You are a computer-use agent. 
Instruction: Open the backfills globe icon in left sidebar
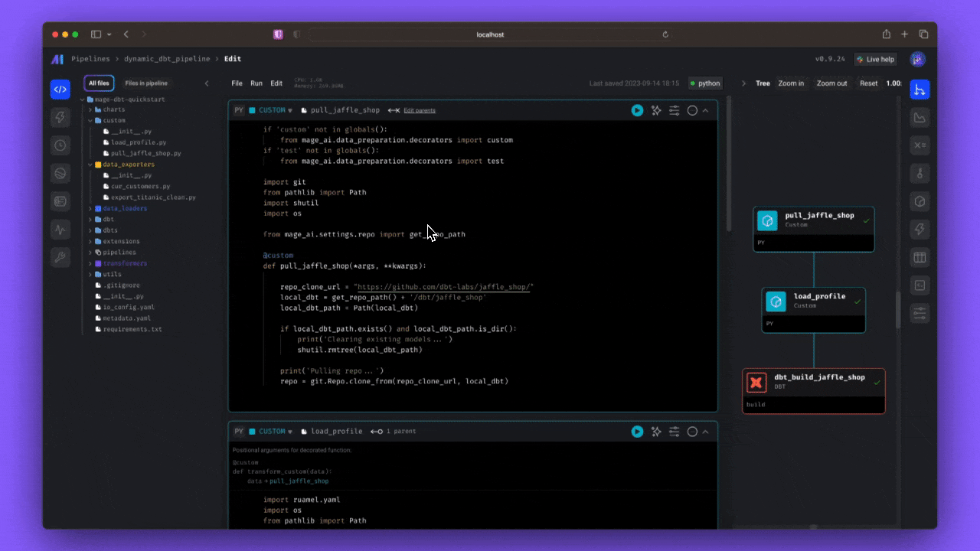point(60,174)
